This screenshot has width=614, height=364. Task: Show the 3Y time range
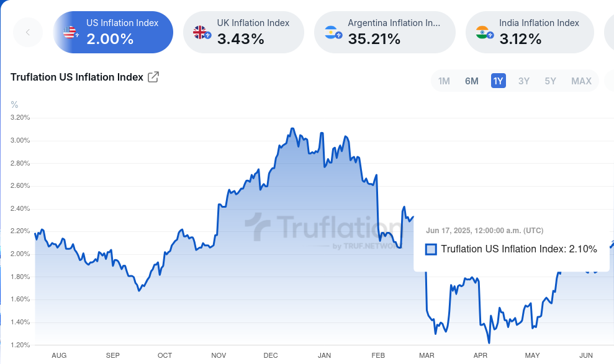tap(524, 81)
